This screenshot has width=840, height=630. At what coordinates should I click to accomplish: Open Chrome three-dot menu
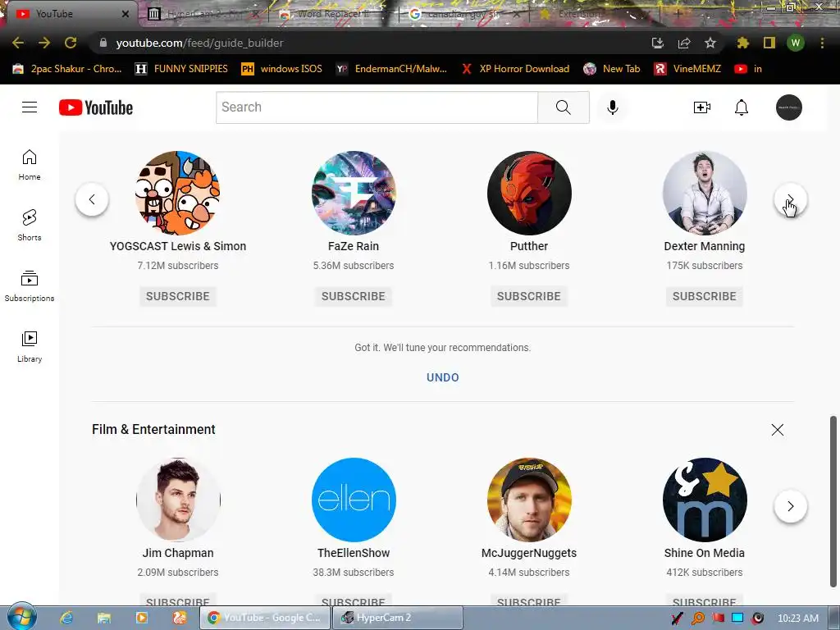click(x=822, y=43)
